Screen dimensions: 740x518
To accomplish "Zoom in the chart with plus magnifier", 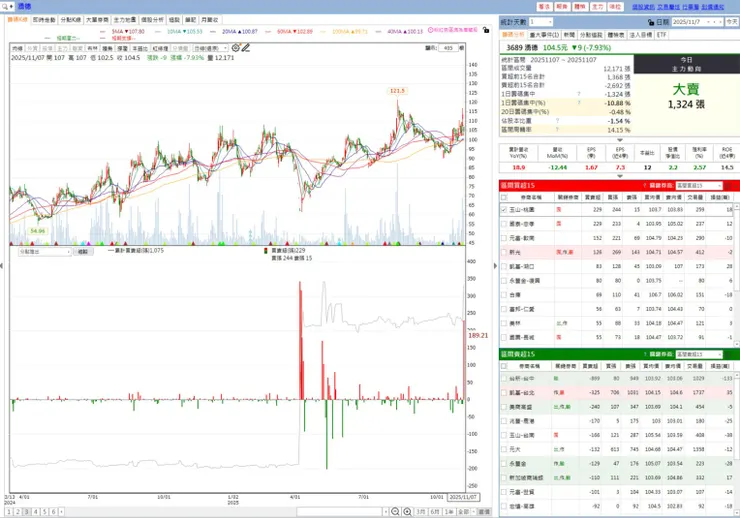I will [407, 512].
